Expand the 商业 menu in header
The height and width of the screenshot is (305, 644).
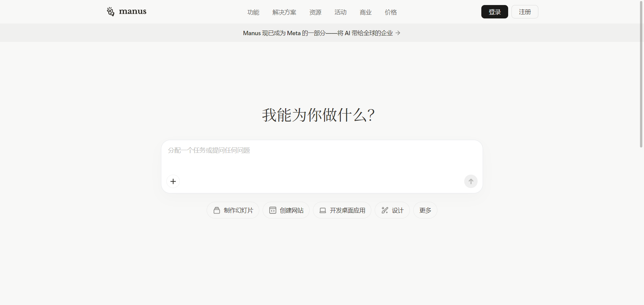[366, 12]
